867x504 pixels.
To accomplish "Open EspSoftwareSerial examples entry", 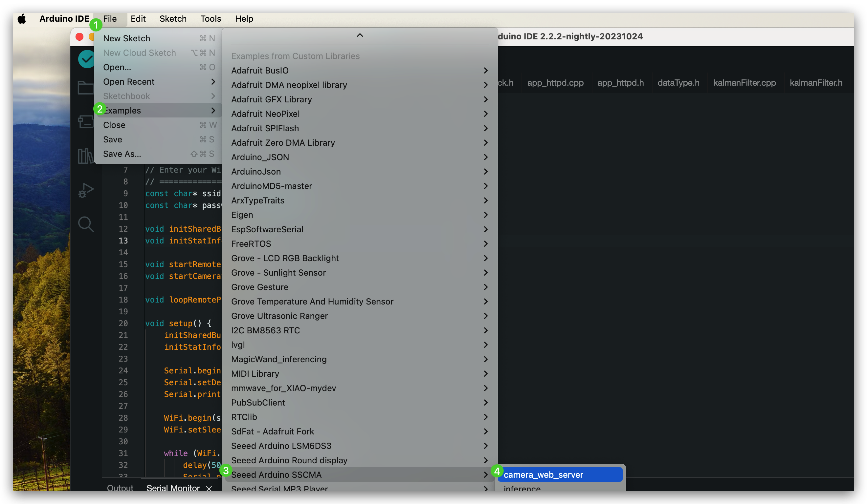I will coord(360,229).
